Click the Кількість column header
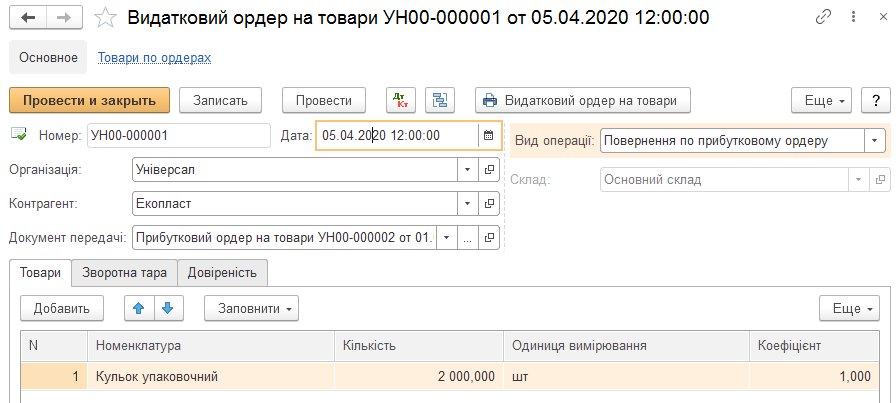The width and height of the screenshot is (896, 403). pyautogui.click(x=419, y=346)
